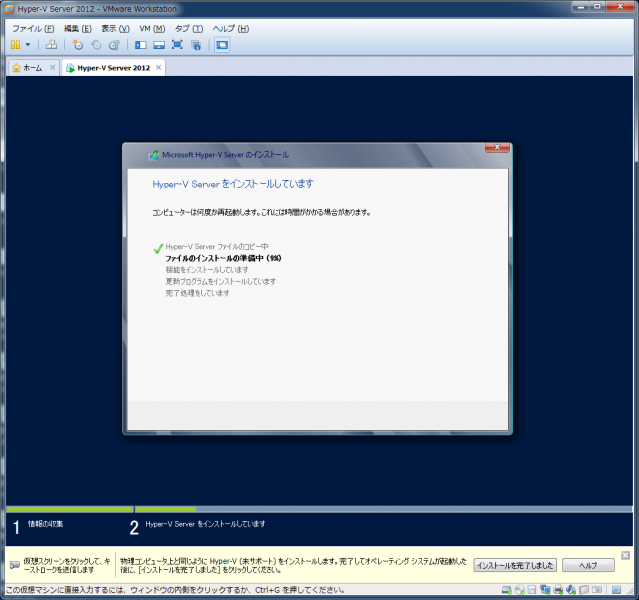Click the ファイルのインストールの準備中 progress line
The height and width of the screenshot is (600, 639).
223,258
